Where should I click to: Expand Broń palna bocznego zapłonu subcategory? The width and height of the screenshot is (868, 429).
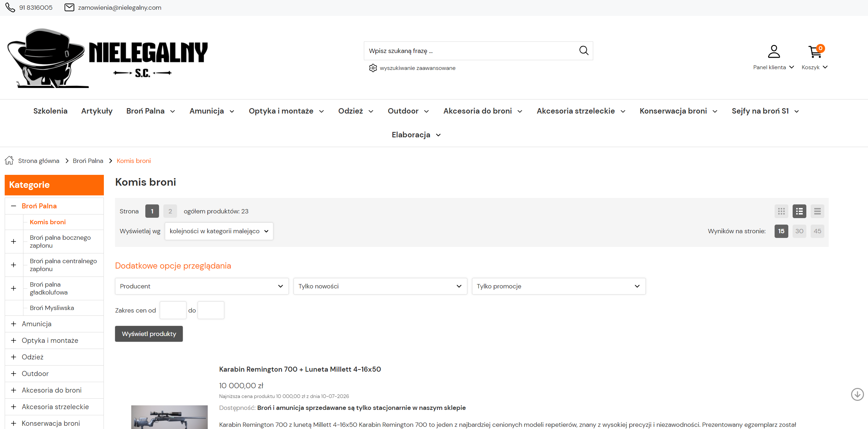(x=13, y=241)
